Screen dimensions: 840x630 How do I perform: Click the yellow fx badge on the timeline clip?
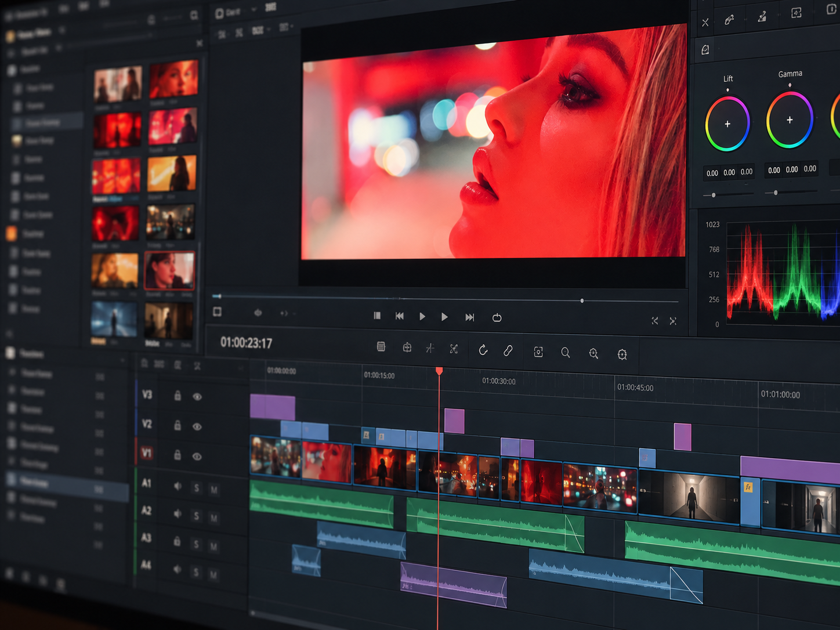point(748,487)
